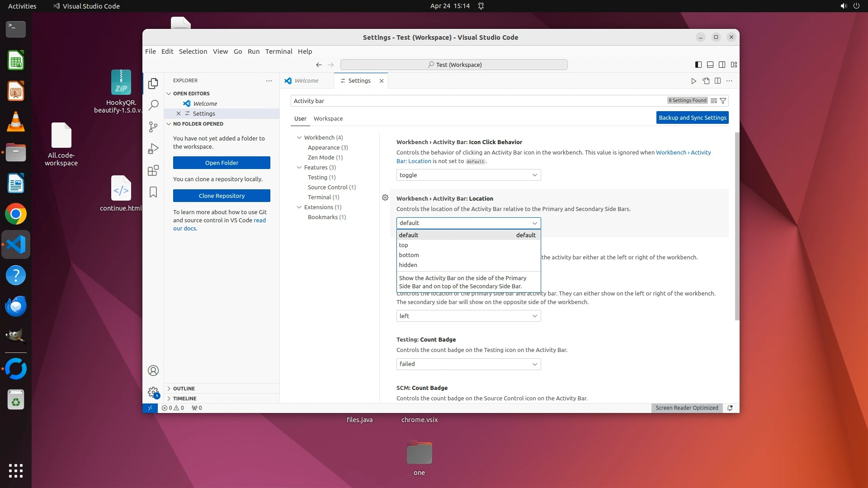
Task: Open the Icon Click Behavior dropdown
Action: pyautogui.click(x=468, y=175)
